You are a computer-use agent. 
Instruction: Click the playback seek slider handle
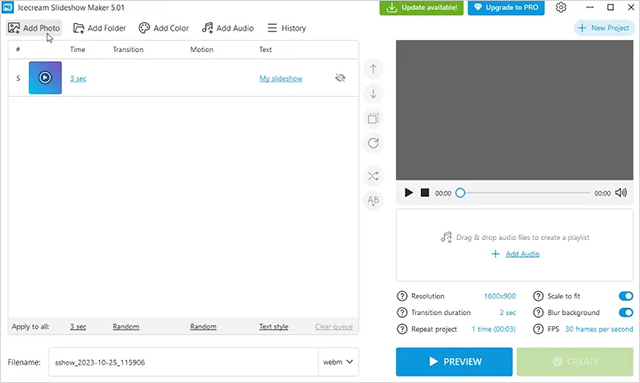(x=460, y=193)
